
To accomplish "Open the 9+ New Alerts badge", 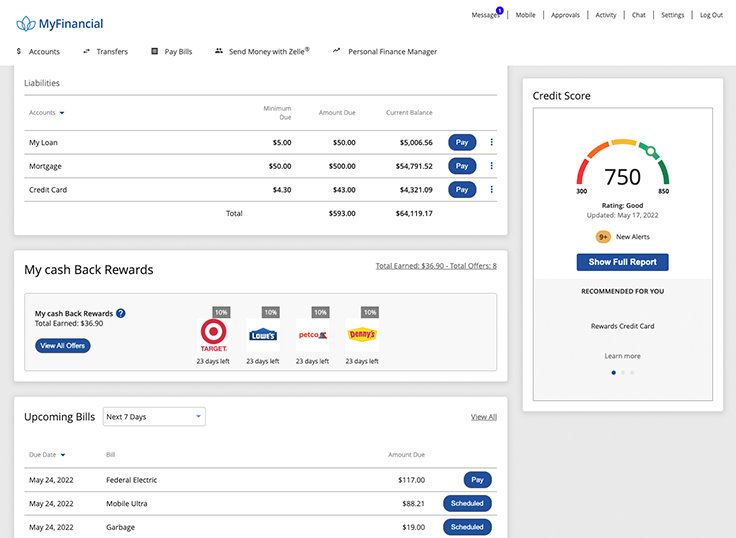I will pos(604,237).
